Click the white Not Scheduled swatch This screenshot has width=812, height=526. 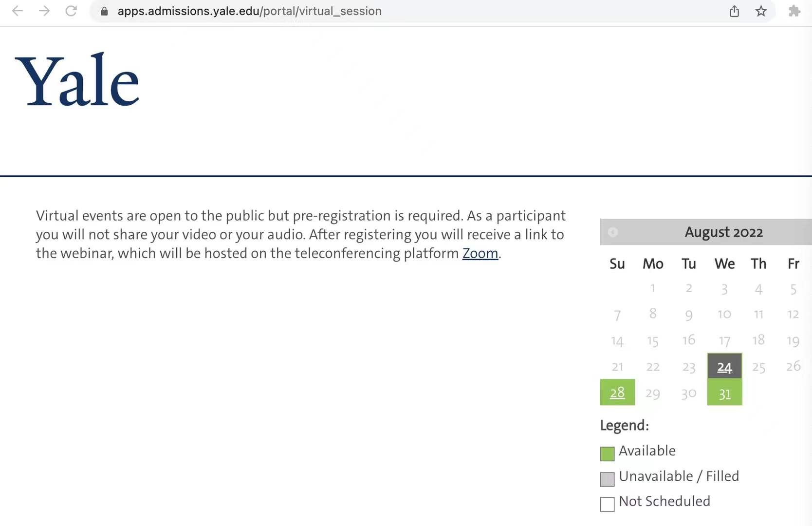pyautogui.click(x=607, y=504)
